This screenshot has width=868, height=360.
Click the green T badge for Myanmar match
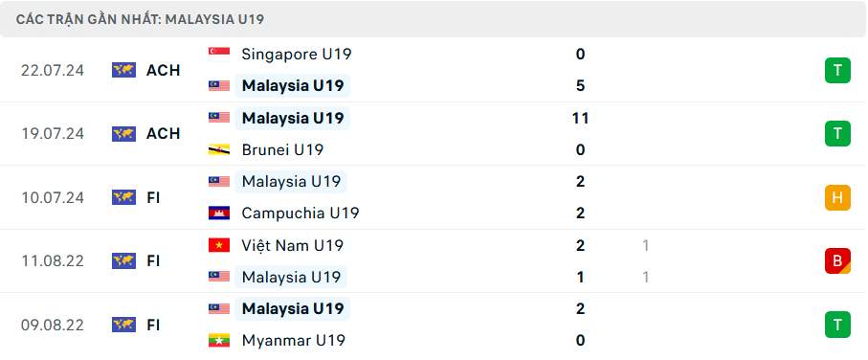pyautogui.click(x=837, y=325)
